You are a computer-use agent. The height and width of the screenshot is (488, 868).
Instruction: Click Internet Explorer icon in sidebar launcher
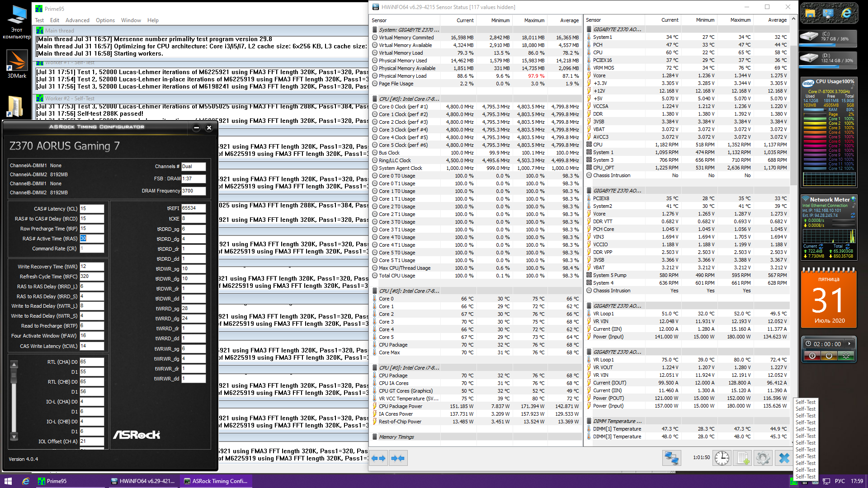tap(846, 14)
